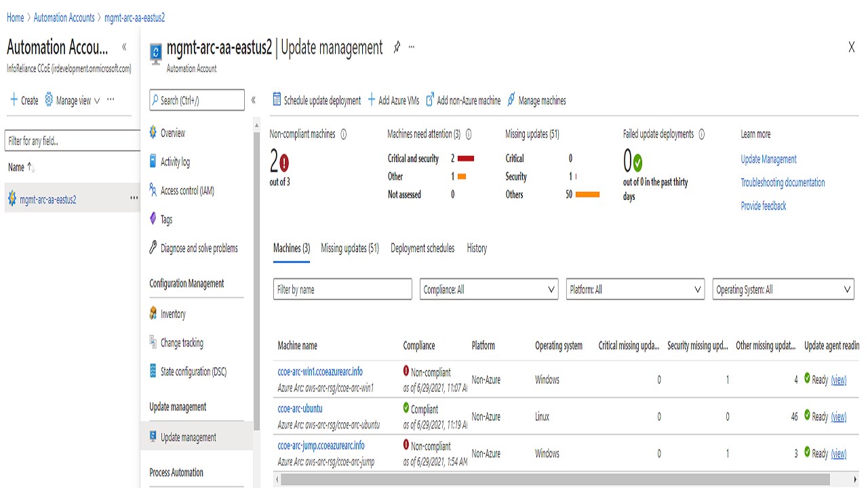
Task: Sort the list by the Name column
Action: click(21, 167)
